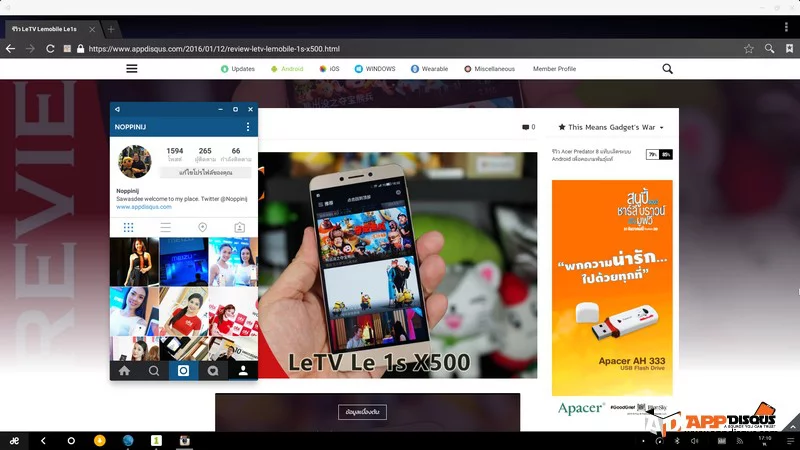Click the Instagram edit profile button
The width and height of the screenshot is (800, 450).
point(206,172)
